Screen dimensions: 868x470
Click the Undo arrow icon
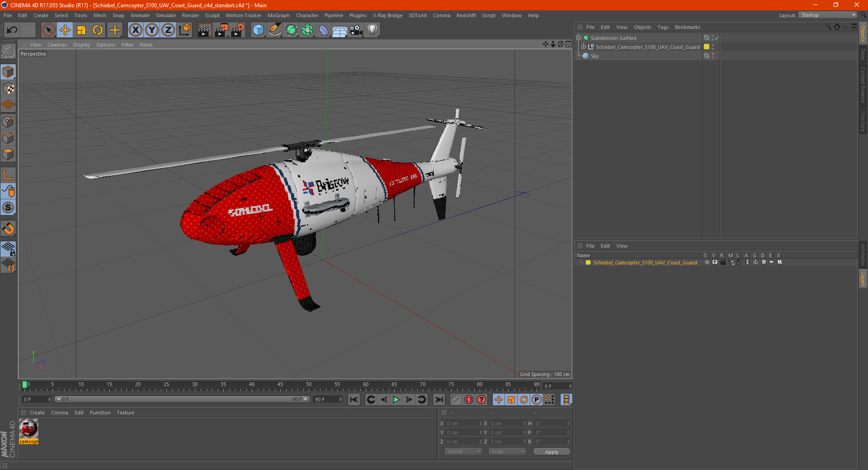(x=12, y=30)
